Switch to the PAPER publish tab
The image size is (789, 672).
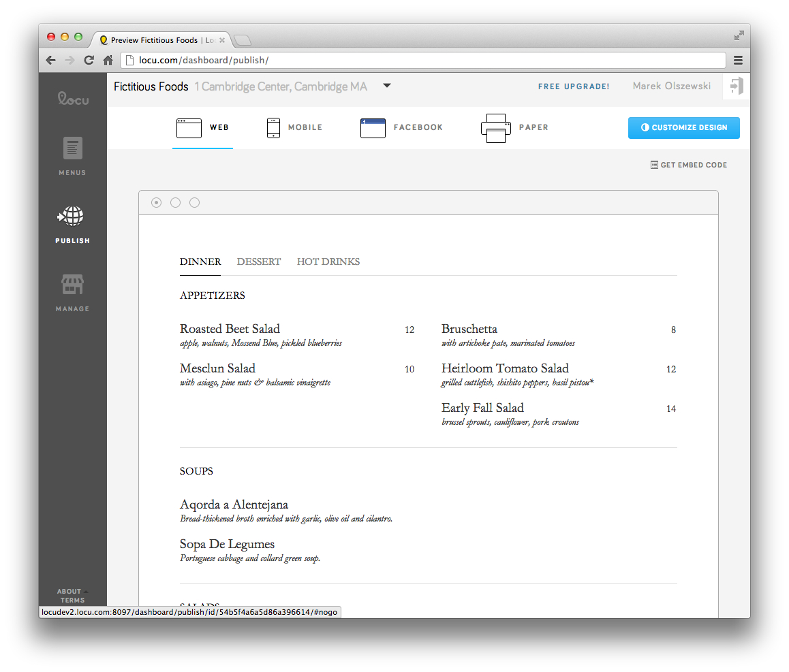coord(515,128)
